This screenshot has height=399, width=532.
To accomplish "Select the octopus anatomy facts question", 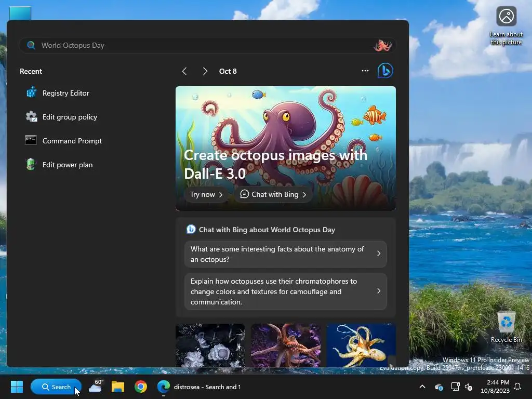I will (x=286, y=254).
